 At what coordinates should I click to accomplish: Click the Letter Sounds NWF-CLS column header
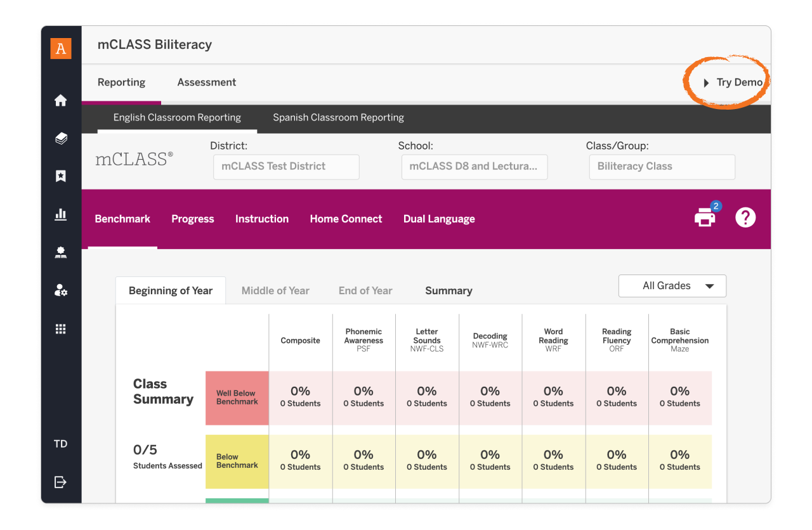pos(427,340)
